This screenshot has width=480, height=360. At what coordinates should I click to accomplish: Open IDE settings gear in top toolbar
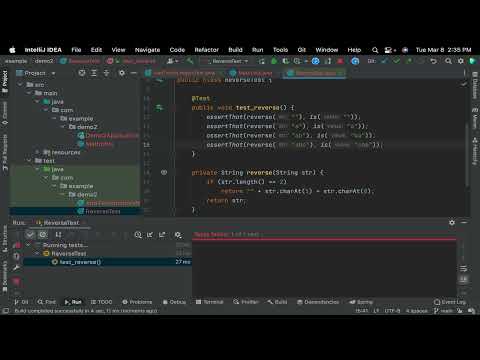coord(461,61)
